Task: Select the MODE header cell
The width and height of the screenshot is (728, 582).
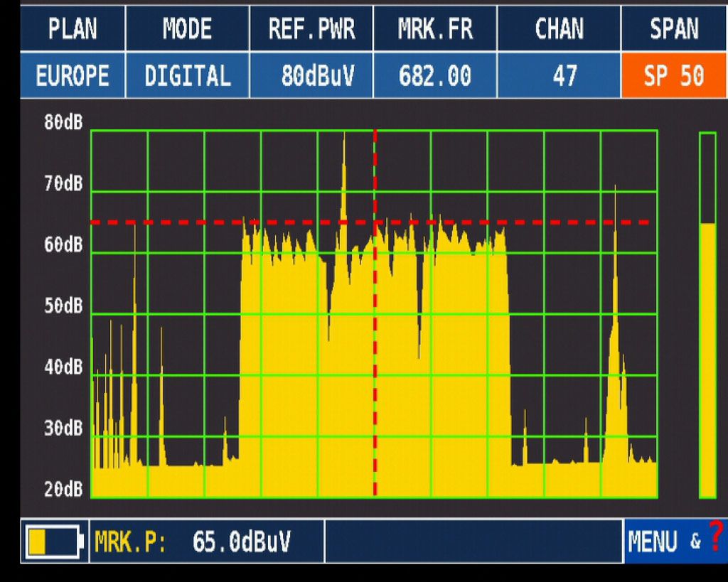Action: tap(187, 29)
